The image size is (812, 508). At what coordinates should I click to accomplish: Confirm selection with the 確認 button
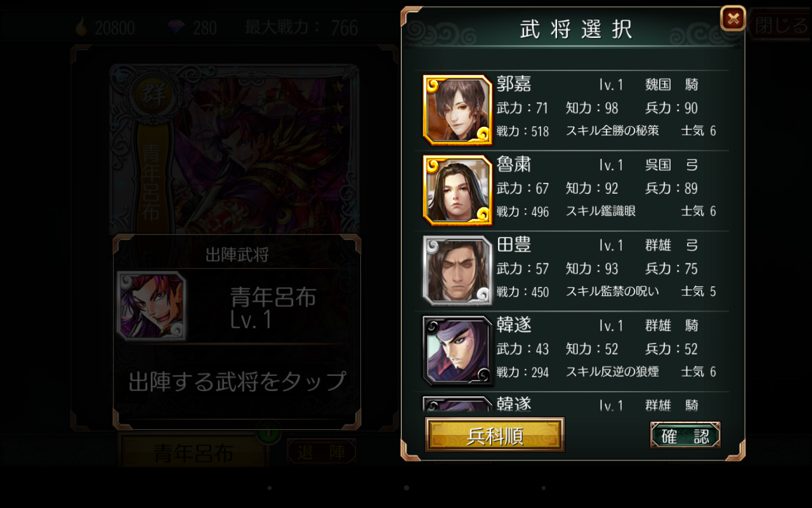(685, 436)
